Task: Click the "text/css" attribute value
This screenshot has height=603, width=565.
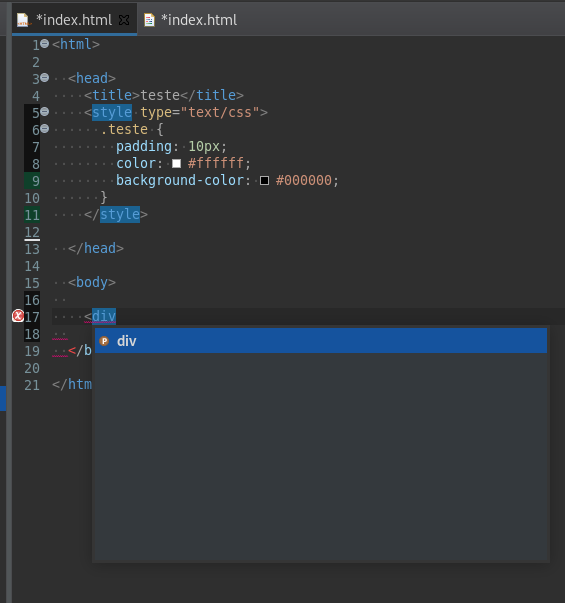Action: pyautogui.click(x=220, y=112)
